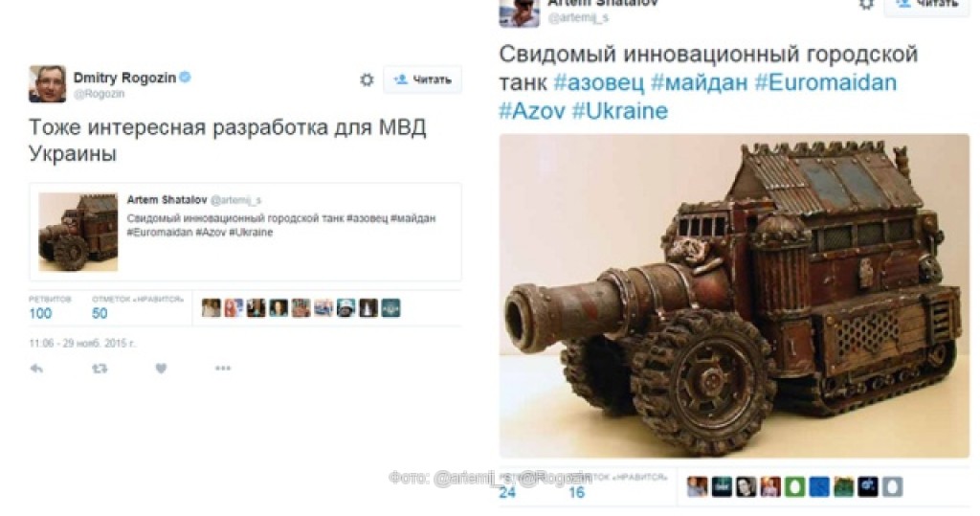The width and height of the screenshot is (980, 516).
Task: Open the gear menu on Artem Shatalov's tweet
Action: (x=866, y=5)
